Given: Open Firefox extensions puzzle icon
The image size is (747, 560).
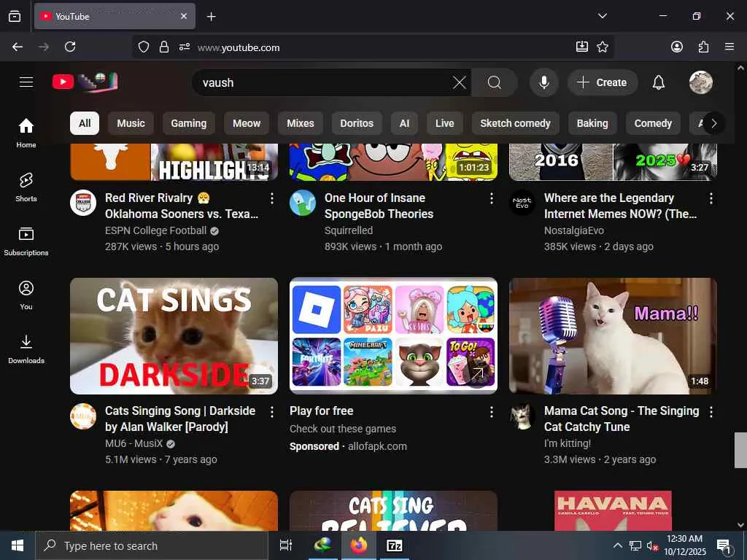Looking at the screenshot, I should click(703, 47).
